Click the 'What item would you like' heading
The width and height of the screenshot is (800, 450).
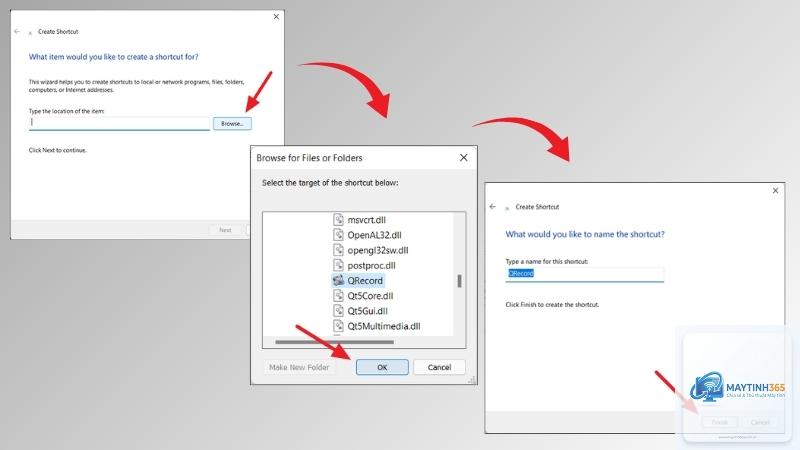[113, 57]
